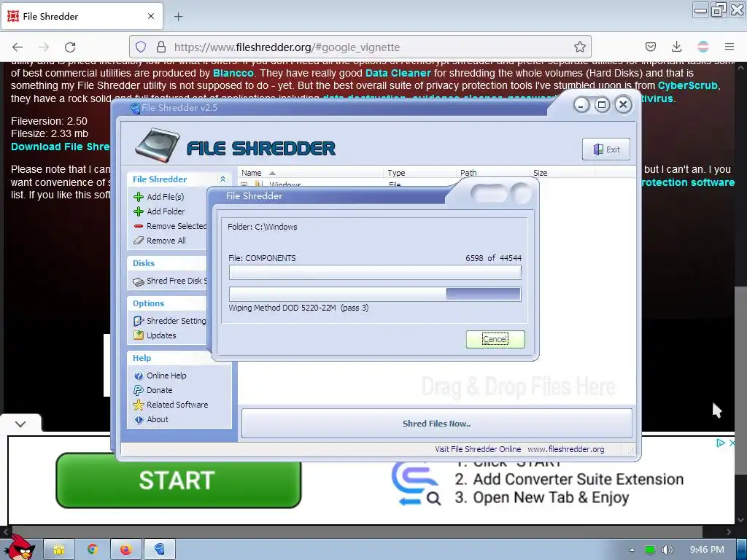
Task: Click the Path column header
Action: coord(492,173)
